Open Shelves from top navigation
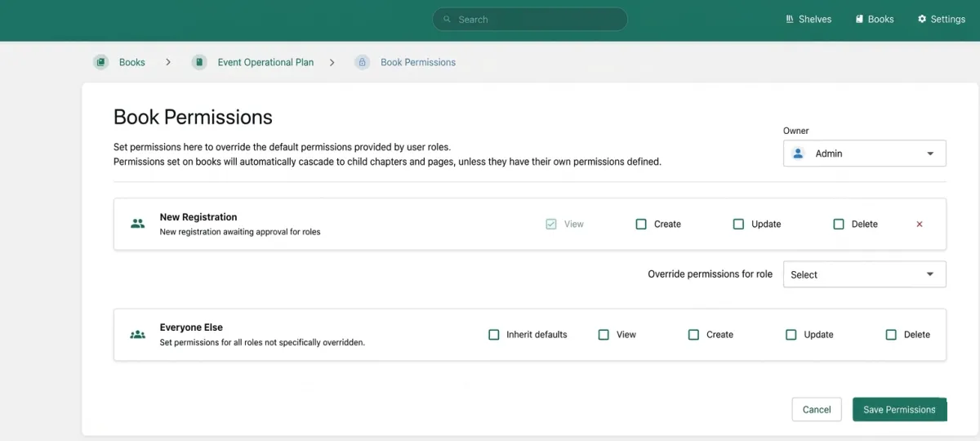Screen dimensions: 980x441 click(808, 19)
